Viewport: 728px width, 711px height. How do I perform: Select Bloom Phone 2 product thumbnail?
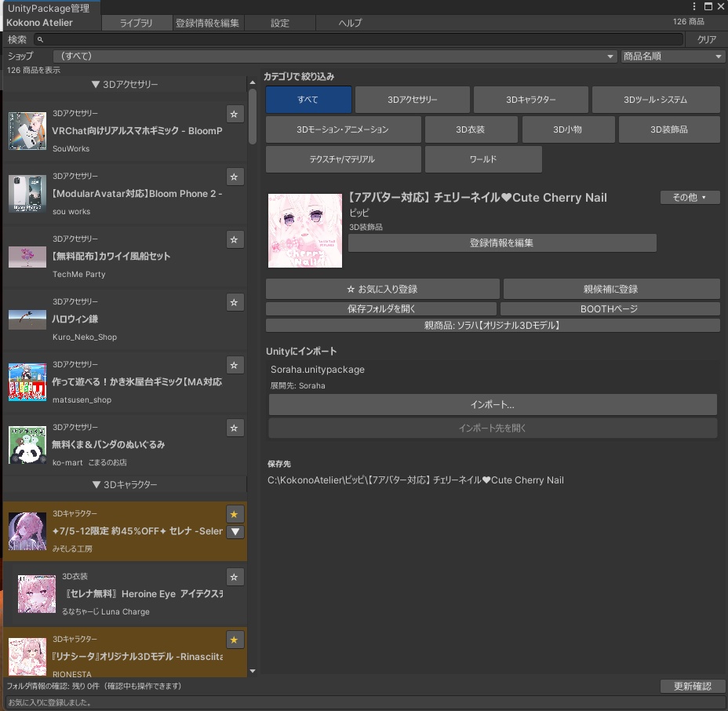pos(27,194)
